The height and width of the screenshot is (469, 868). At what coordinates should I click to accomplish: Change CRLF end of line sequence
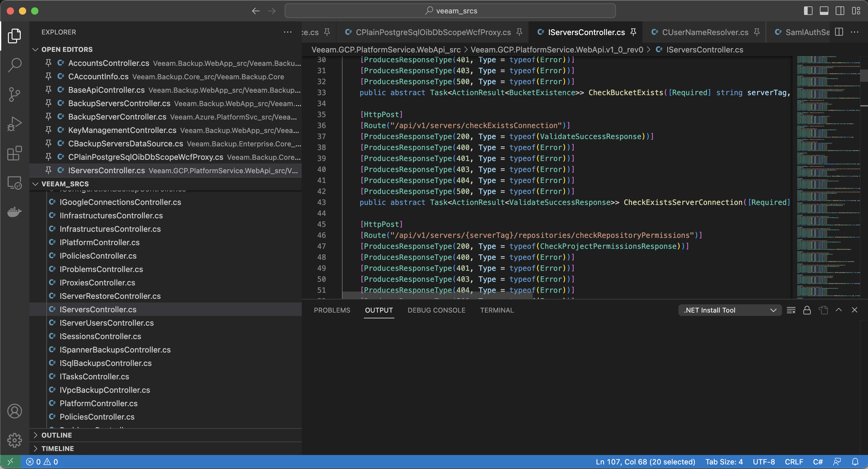(x=794, y=462)
